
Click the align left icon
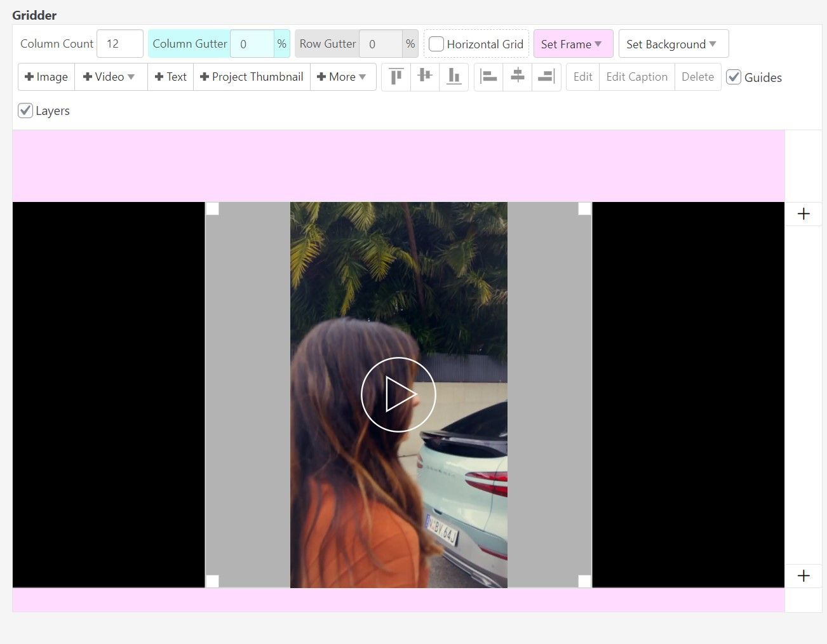488,77
